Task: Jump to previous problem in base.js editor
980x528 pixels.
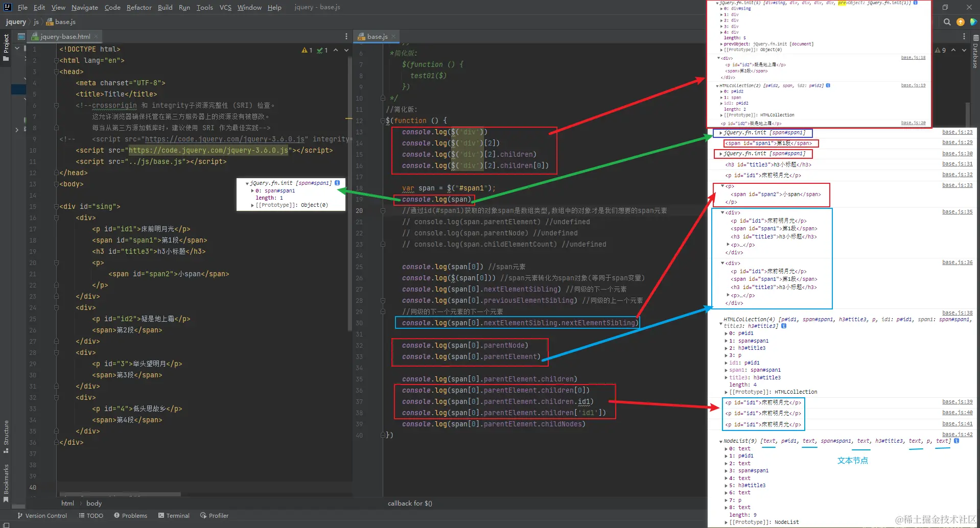Action: tap(953, 50)
